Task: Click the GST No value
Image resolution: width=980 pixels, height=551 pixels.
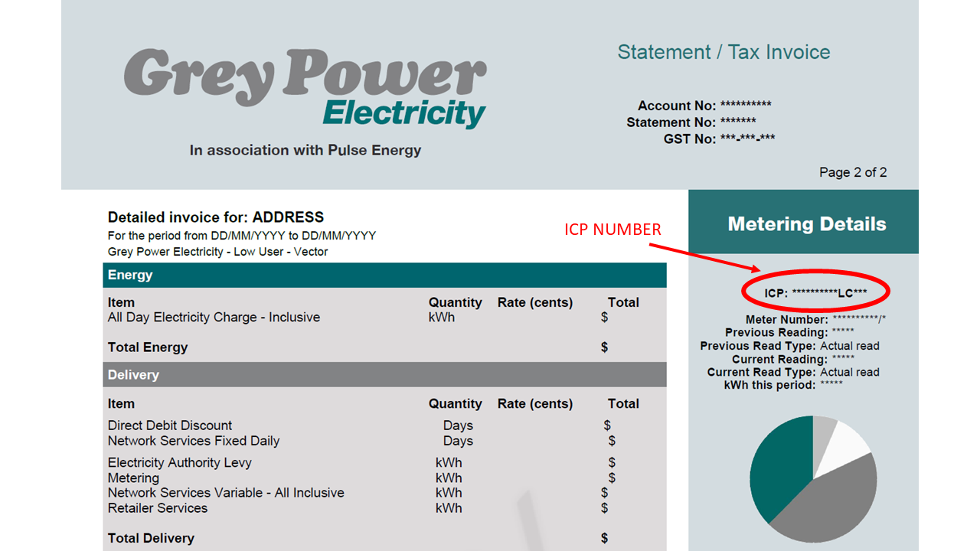Action: coord(747,139)
